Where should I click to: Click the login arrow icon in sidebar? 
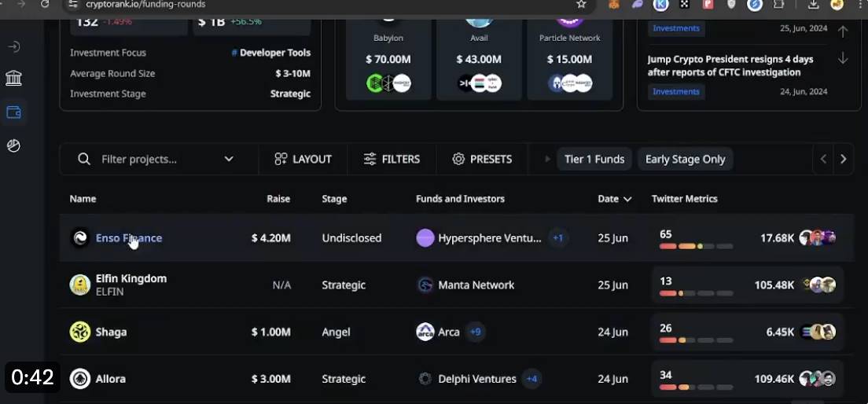coord(13,47)
